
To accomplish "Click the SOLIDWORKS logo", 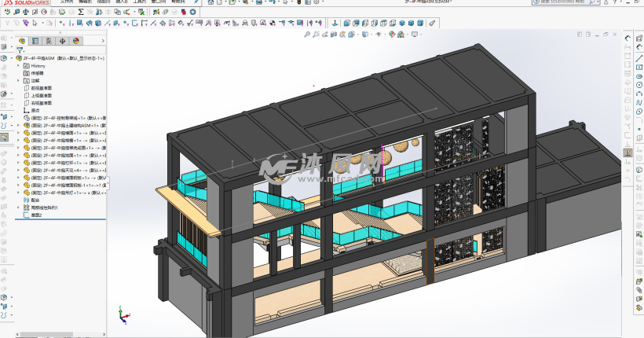I will point(25,2).
